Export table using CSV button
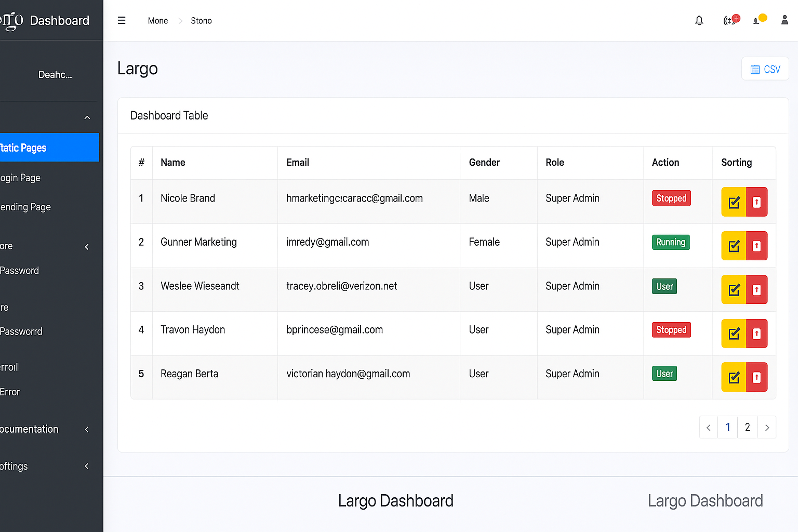 click(765, 69)
